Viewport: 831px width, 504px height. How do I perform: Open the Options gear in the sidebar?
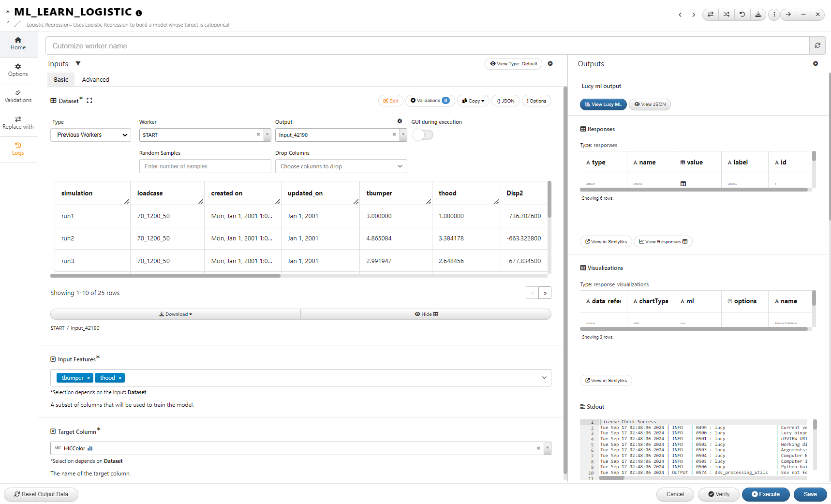click(x=18, y=70)
